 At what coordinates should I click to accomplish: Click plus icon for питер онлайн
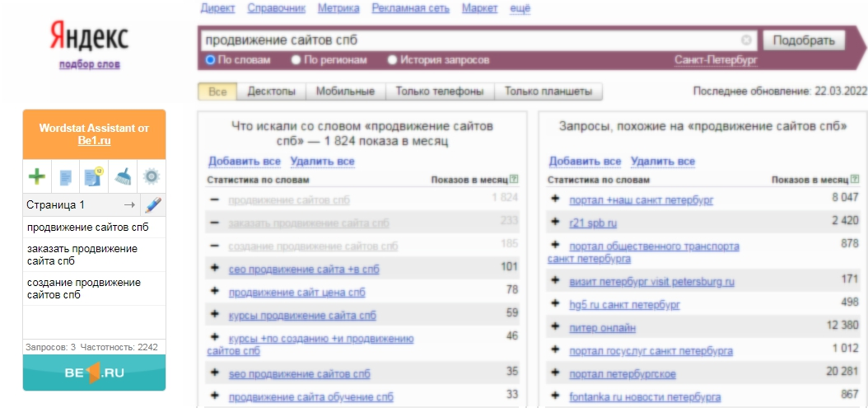point(555,326)
